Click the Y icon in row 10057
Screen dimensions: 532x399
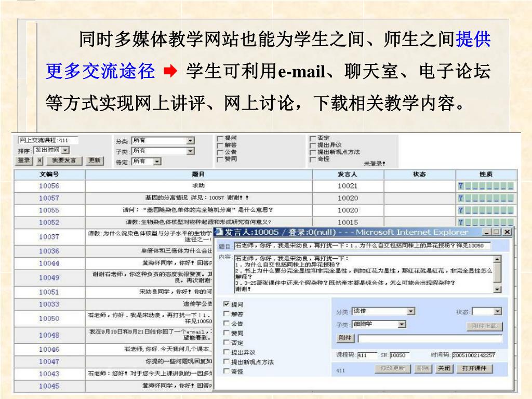[460, 198]
